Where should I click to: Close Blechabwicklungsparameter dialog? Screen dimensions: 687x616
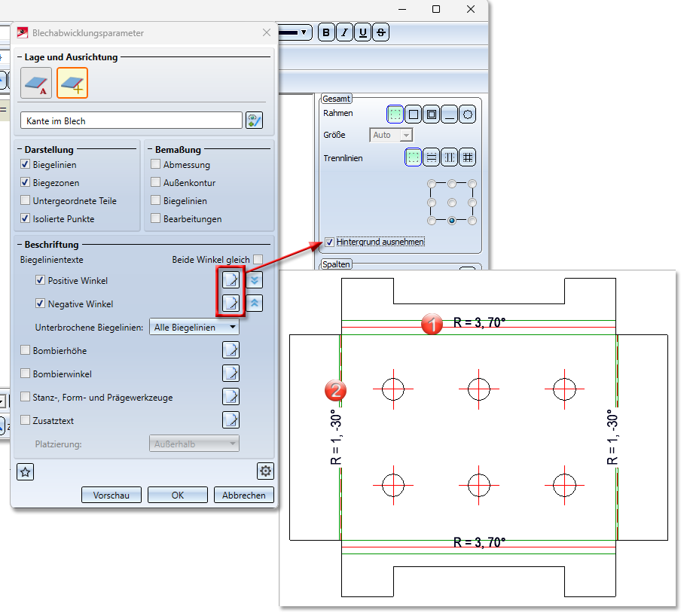tap(267, 33)
